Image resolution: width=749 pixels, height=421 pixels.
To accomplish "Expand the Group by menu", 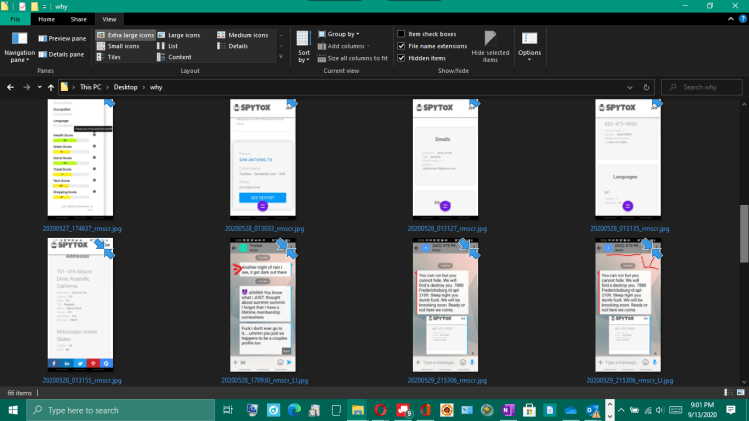I will pyautogui.click(x=344, y=35).
